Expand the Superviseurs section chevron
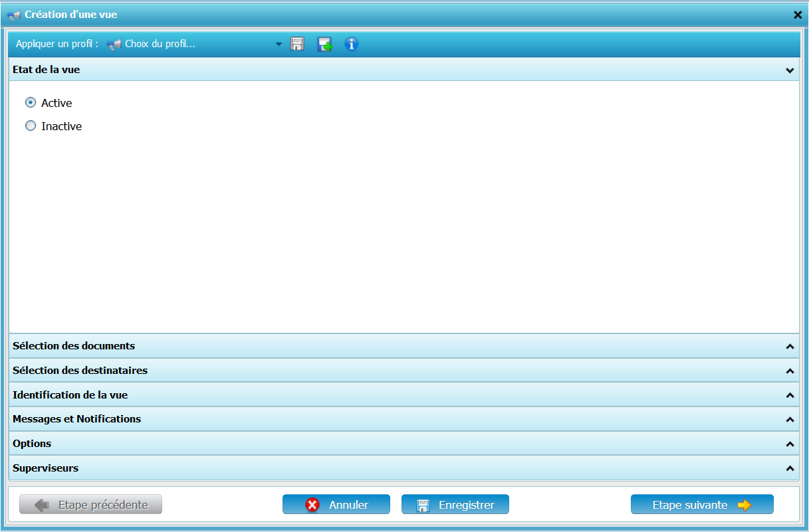Viewport: 809px width, 532px height. (x=790, y=468)
